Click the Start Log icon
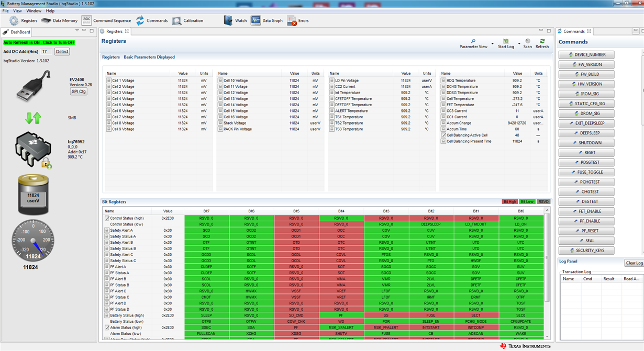Viewport: 644px width, 351px height. tap(506, 41)
